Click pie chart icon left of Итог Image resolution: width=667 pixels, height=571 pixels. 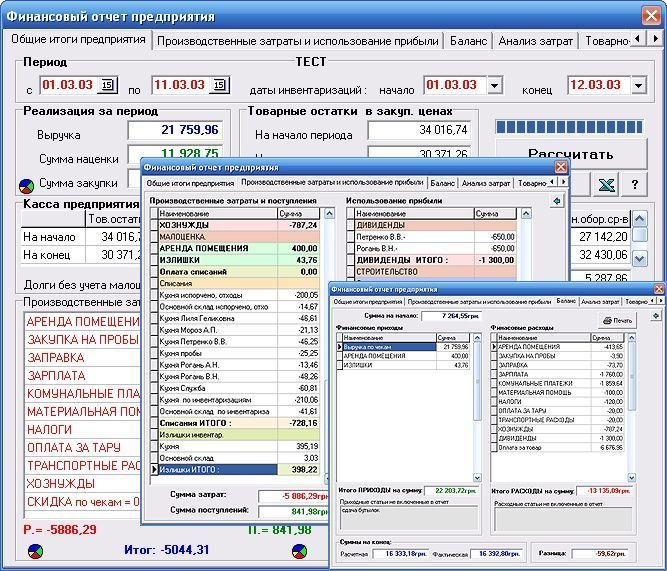click(x=35, y=551)
